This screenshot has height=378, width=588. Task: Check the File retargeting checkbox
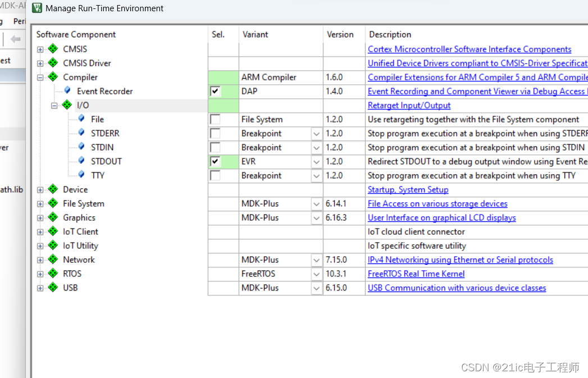215,119
